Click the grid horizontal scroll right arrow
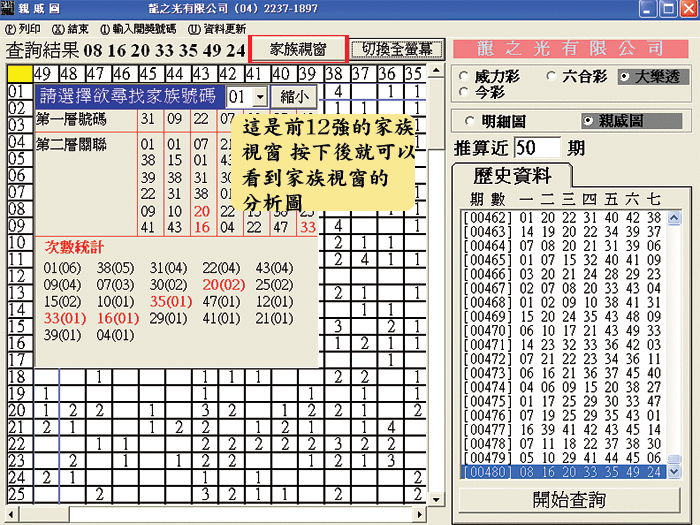 [x=419, y=514]
